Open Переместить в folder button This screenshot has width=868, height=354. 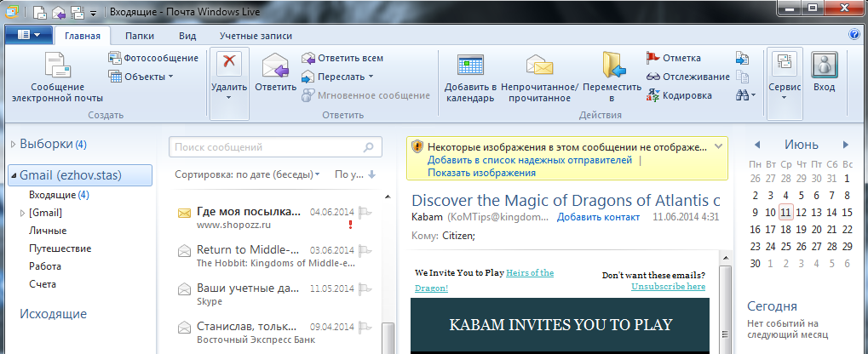[612, 77]
